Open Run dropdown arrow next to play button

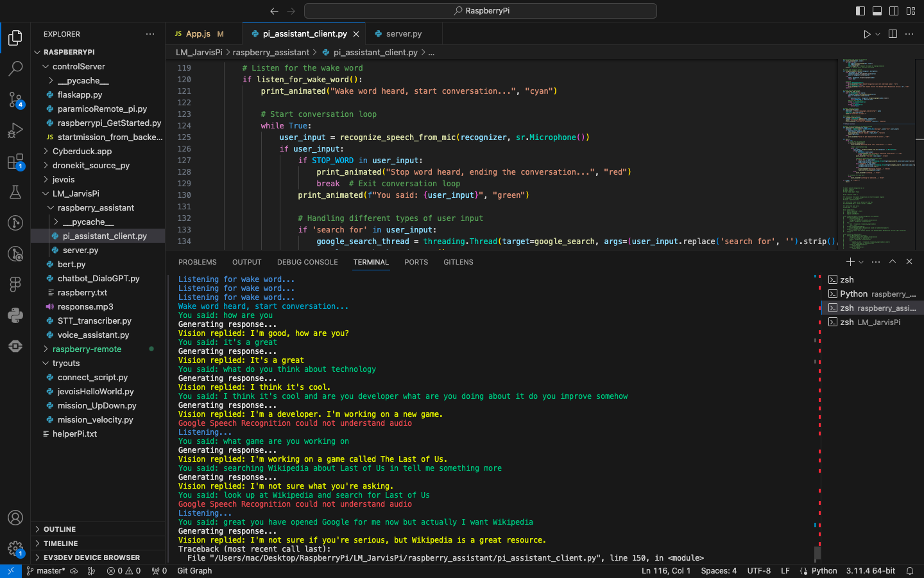(877, 34)
